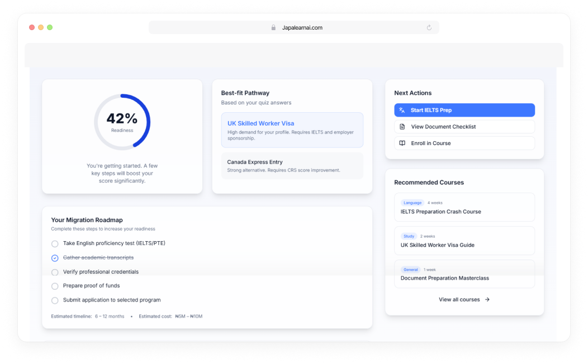
Task: Mark Prepare proof of funds as complete
Action: (x=55, y=286)
